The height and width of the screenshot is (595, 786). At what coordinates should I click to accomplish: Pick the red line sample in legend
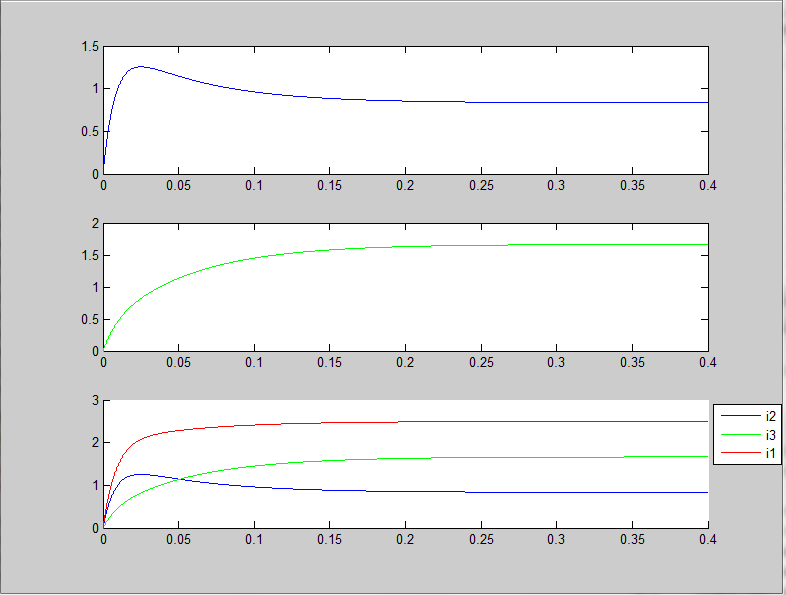pyautogui.click(x=738, y=454)
